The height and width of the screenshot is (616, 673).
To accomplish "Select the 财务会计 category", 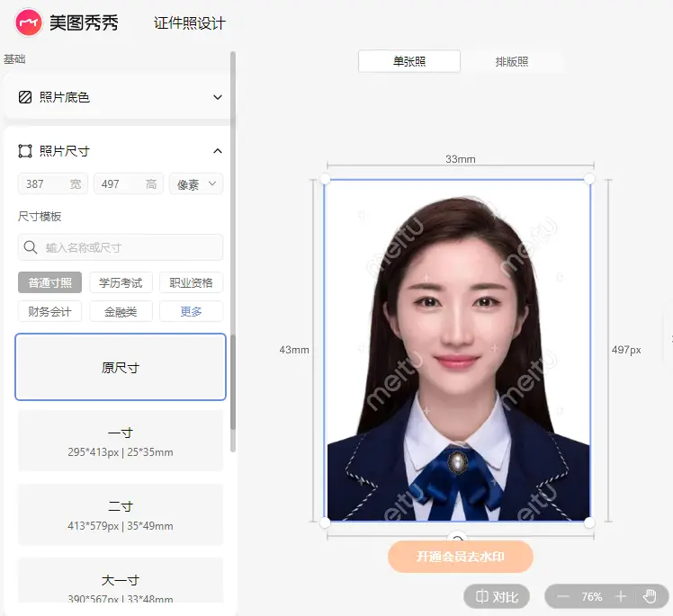I will tap(49, 311).
